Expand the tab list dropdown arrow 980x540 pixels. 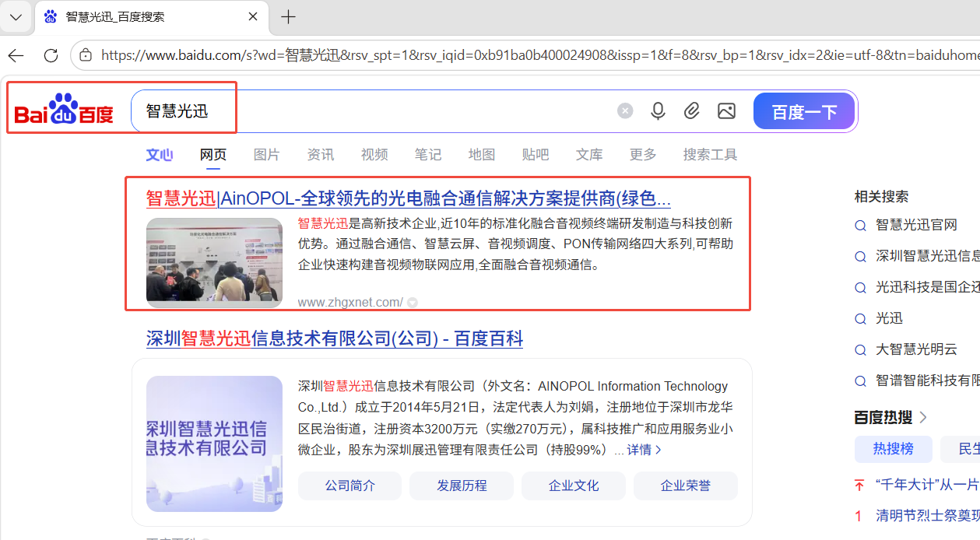pos(16,17)
